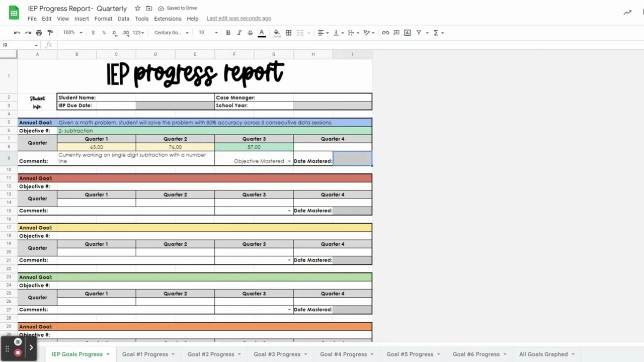This screenshot has width=644, height=362.
Task: Select the Quarter 1 value 65.00
Action: 97,147
